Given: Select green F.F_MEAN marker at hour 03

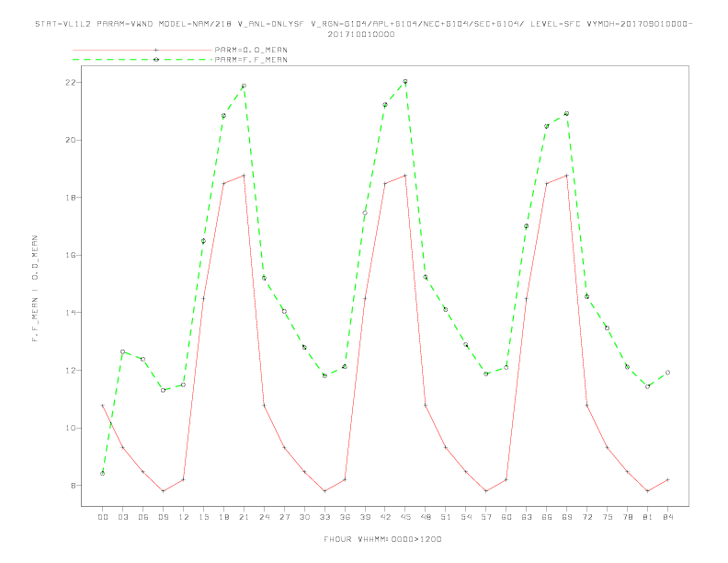Looking at the screenshot, I should (x=122, y=351).
